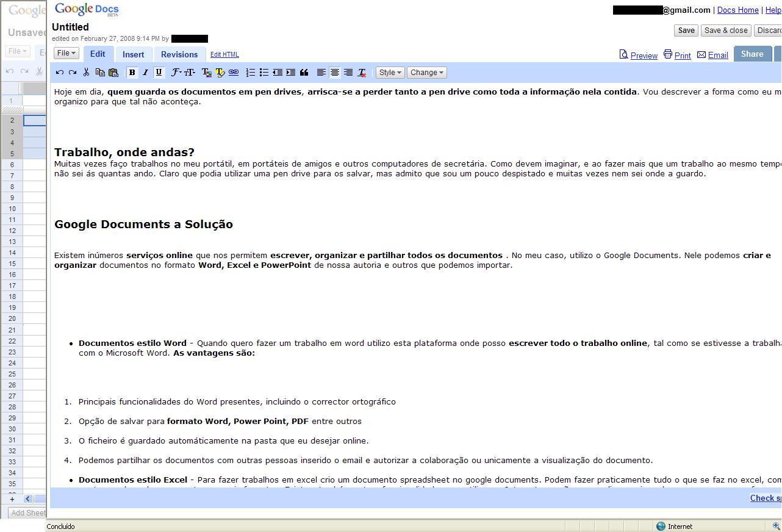Center-align the text
The image size is (782, 532).
335,73
